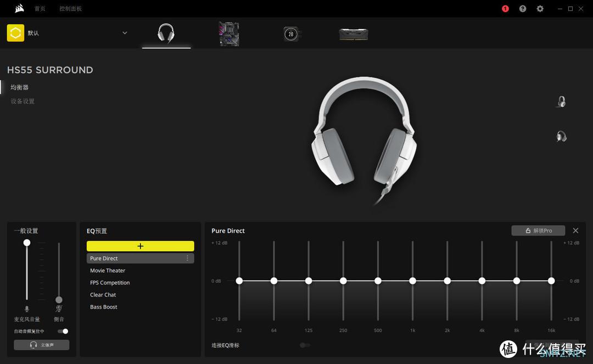The width and height of the screenshot is (593, 364).
Task: Click the 16k EQ band slider handle
Action: [x=551, y=281]
